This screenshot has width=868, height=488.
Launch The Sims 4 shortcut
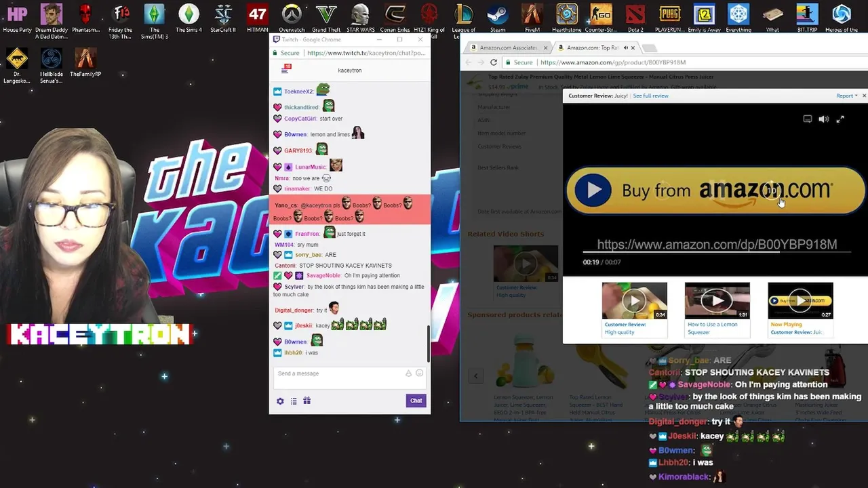[189, 18]
